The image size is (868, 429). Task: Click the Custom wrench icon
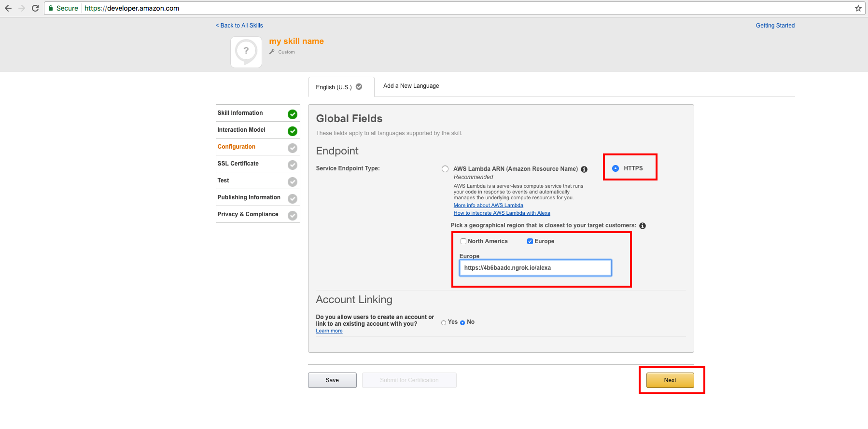[272, 52]
